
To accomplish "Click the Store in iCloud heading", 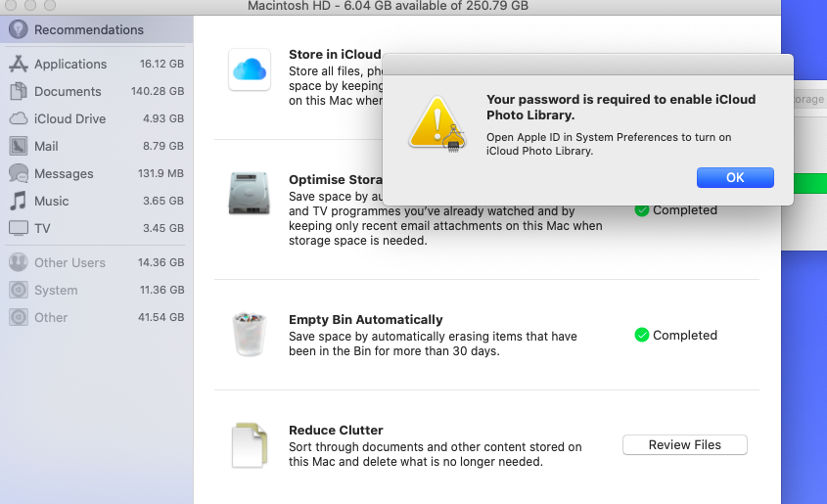I will (335, 54).
